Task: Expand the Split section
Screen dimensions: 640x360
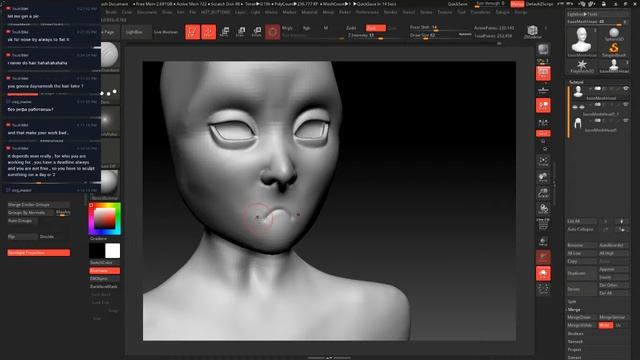Action: click(571, 302)
